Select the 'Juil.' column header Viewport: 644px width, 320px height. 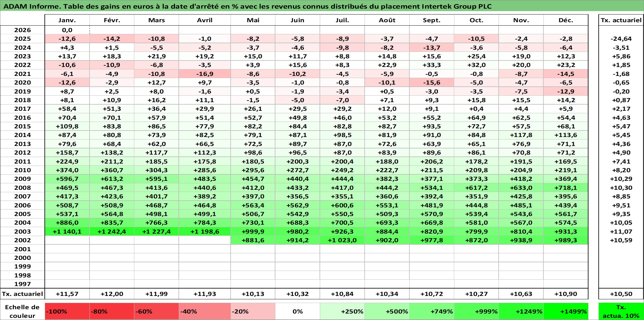click(342, 20)
